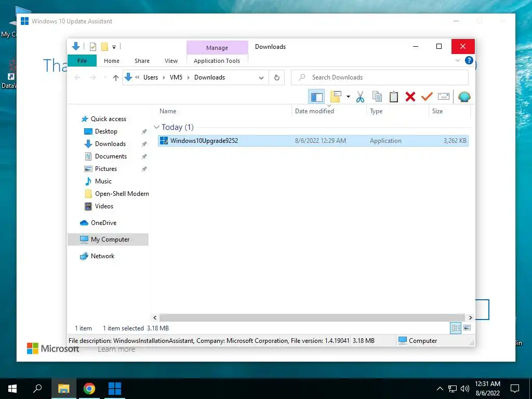532x399 pixels.
Task: Switch to Large icons view button
Action: click(x=467, y=328)
